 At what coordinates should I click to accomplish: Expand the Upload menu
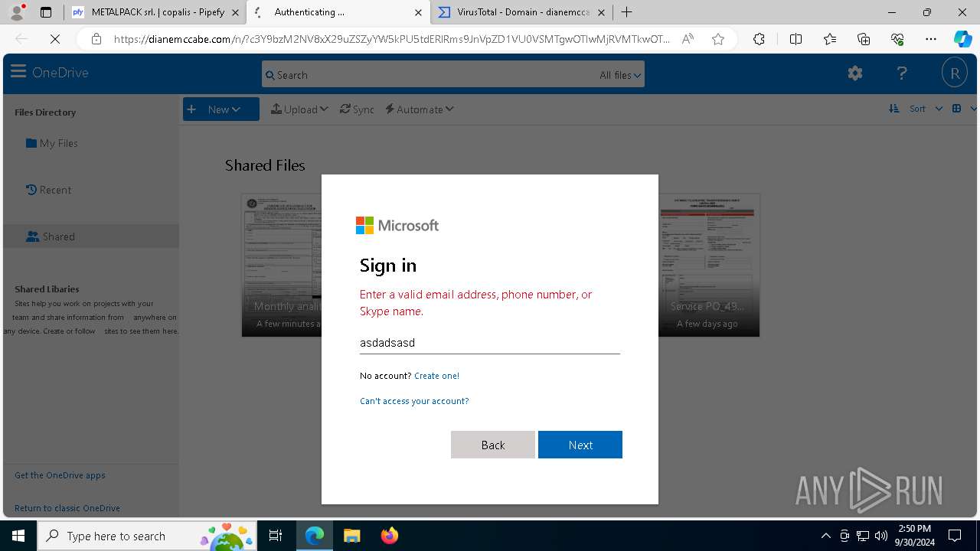coord(299,109)
